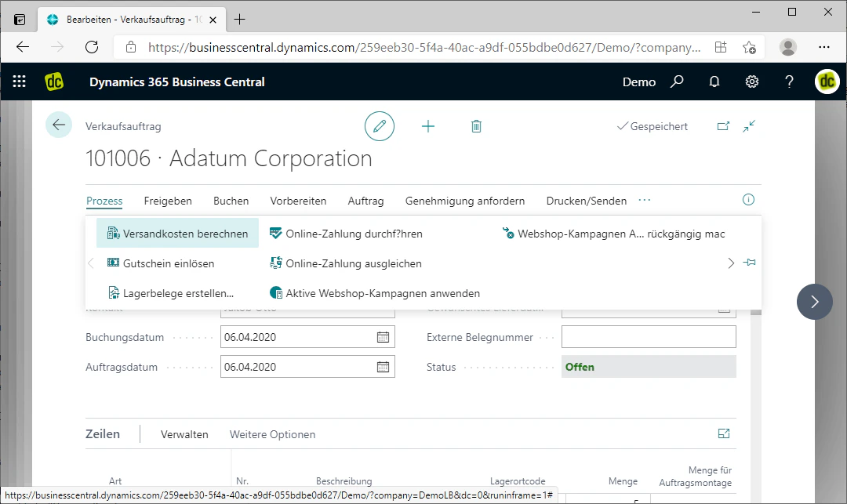Open the Auftrag menu
This screenshot has width=847, height=504.
365,201
